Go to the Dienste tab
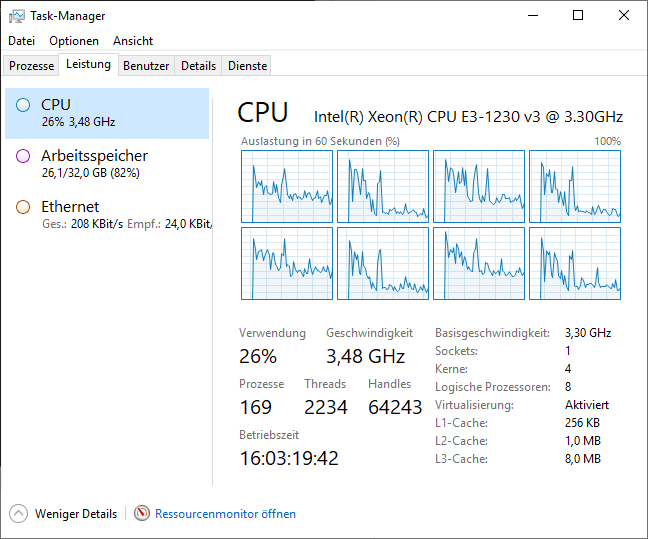 (x=247, y=66)
